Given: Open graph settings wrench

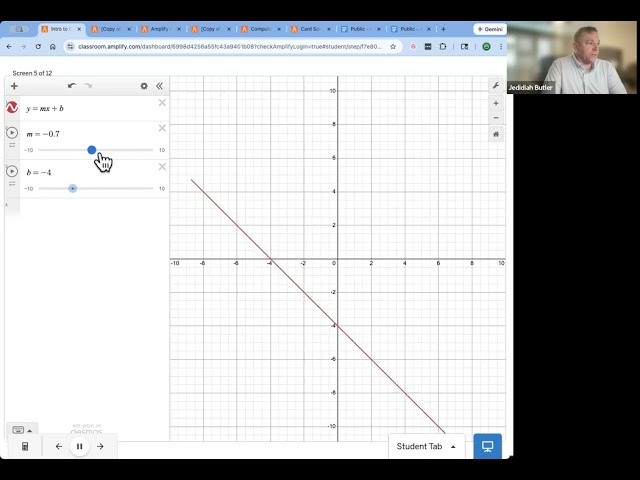Looking at the screenshot, I should (496, 85).
